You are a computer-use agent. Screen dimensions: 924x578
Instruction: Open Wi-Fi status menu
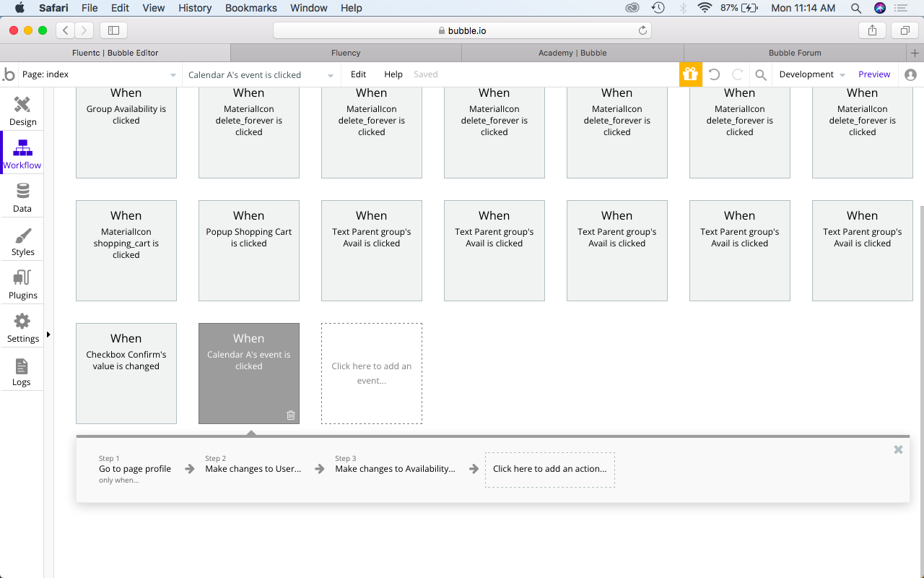click(x=705, y=8)
